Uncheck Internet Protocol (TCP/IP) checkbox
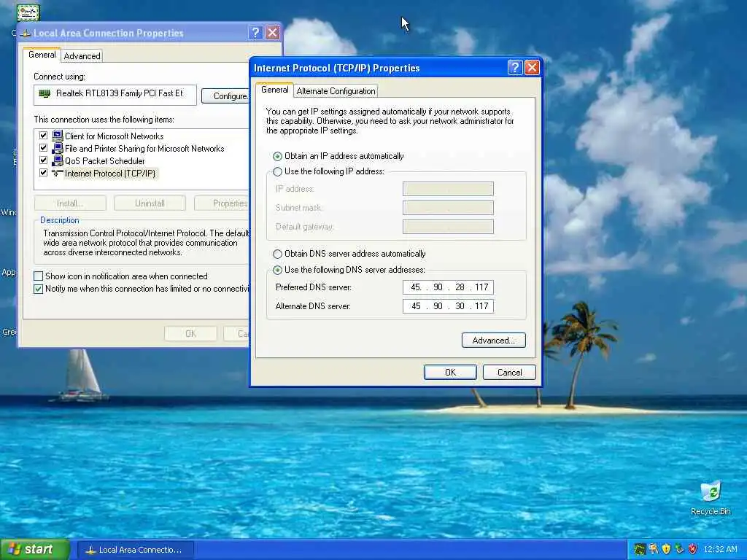The width and height of the screenshot is (747, 560). (43, 173)
